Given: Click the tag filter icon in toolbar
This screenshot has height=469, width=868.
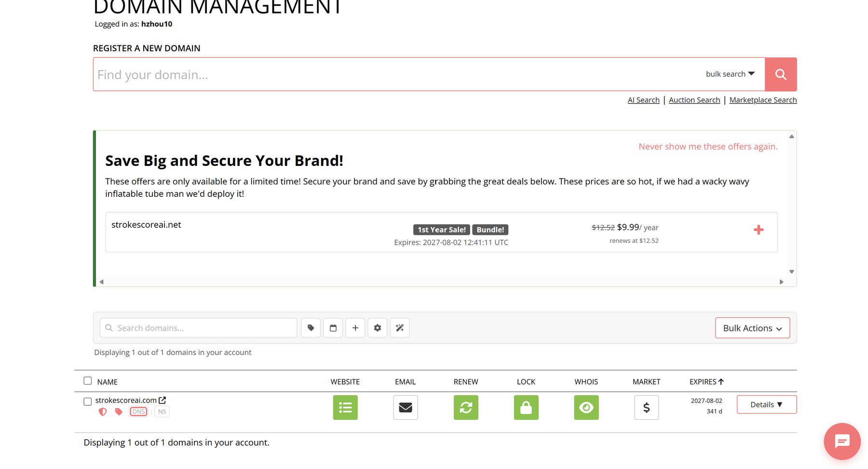Looking at the screenshot, I should 311,328.
